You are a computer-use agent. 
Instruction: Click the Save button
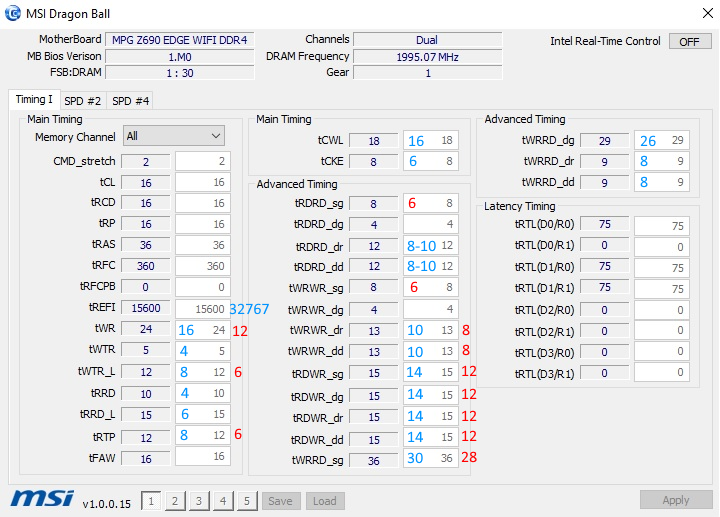coord(281,501)
